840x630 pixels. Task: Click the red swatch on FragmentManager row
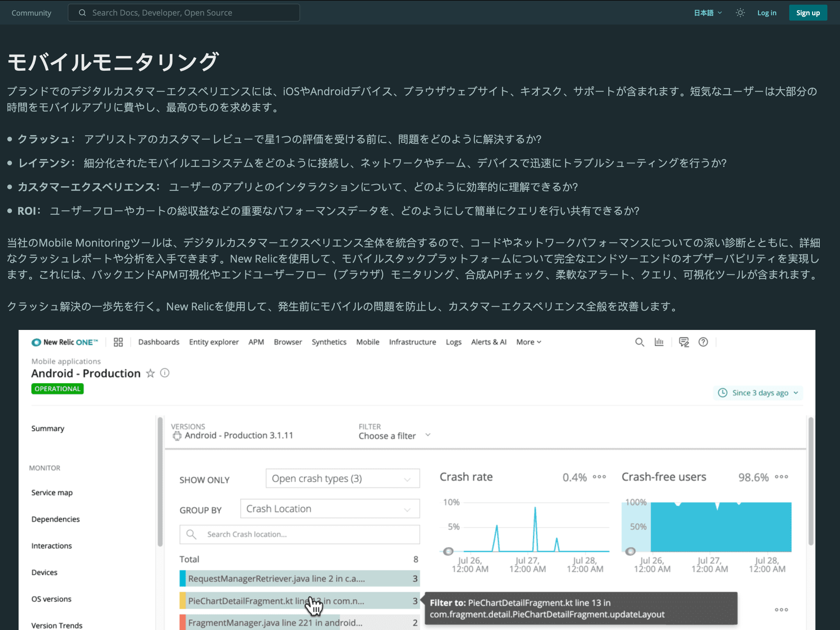[x=183, y=622]
